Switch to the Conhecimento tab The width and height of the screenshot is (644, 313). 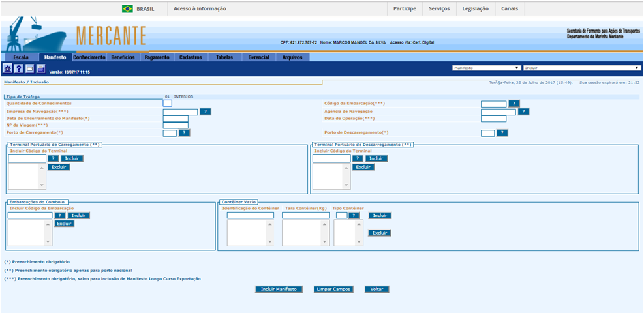[x=89, y=57]
